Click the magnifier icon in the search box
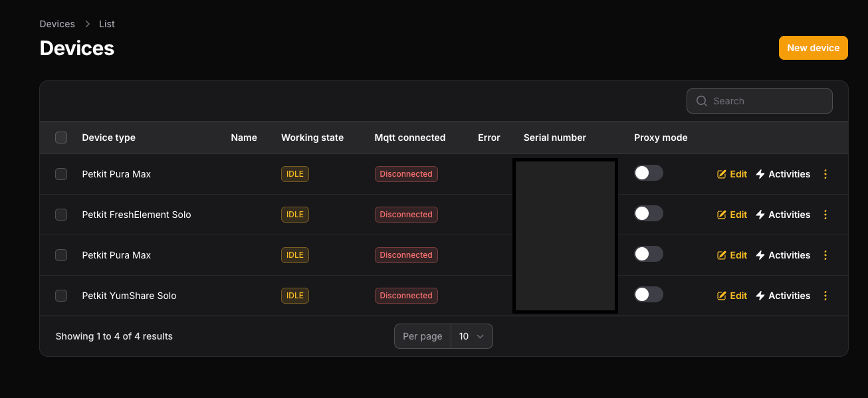Image resolution: width=868 pixels, height=398 pixels. click(x=701, y=101)
